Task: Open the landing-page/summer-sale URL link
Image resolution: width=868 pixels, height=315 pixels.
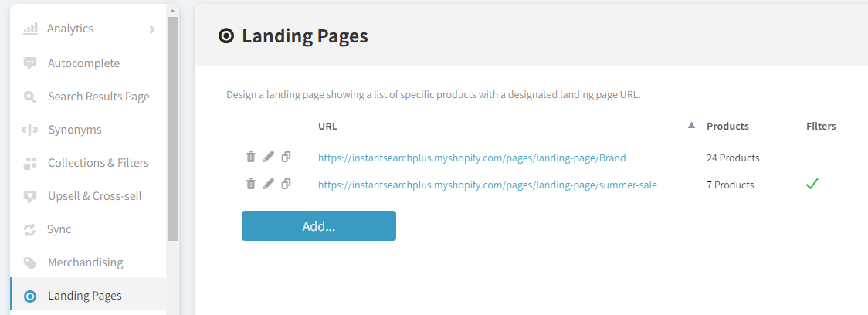Action: click(x=487, y=185)
